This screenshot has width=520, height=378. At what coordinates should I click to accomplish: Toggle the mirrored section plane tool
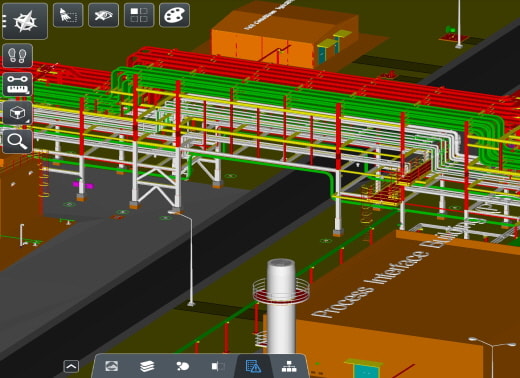coord(218,366)
